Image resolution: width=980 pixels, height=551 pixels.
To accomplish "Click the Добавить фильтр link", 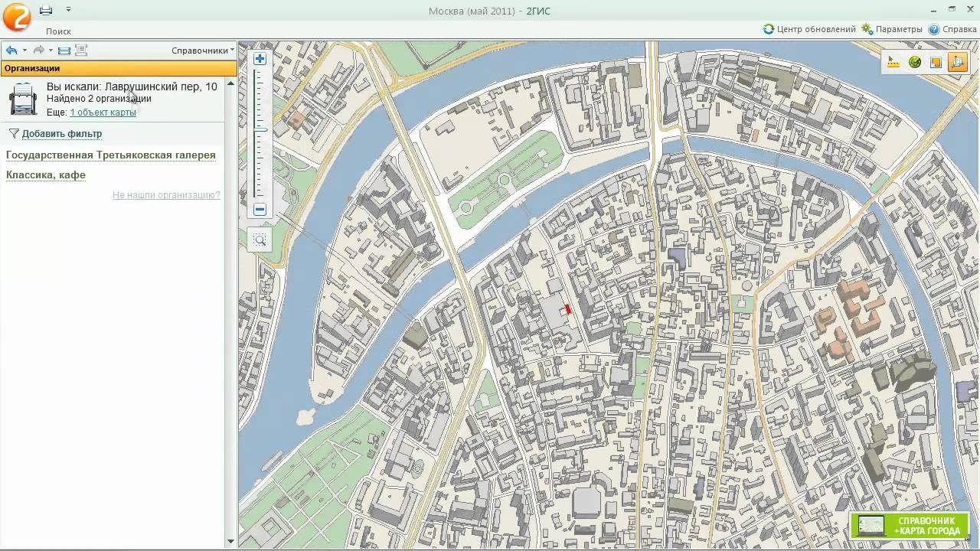I will pos(61,134).
